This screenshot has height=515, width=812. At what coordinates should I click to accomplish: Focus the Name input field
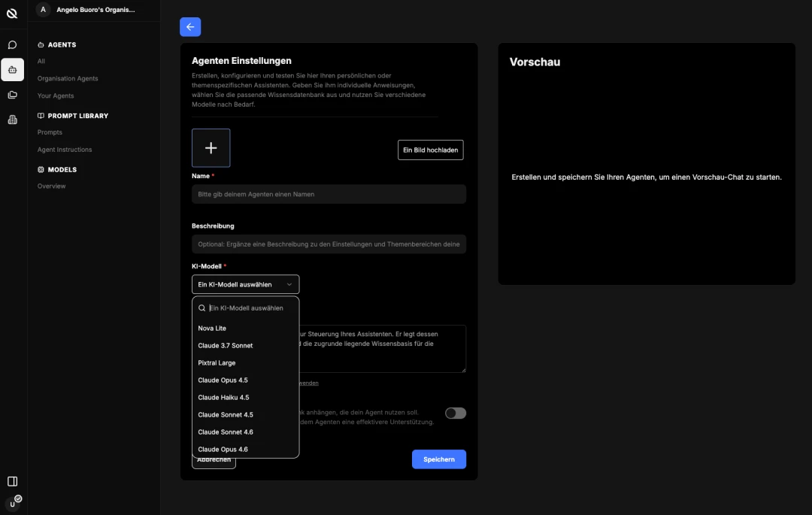pos(329,194)
